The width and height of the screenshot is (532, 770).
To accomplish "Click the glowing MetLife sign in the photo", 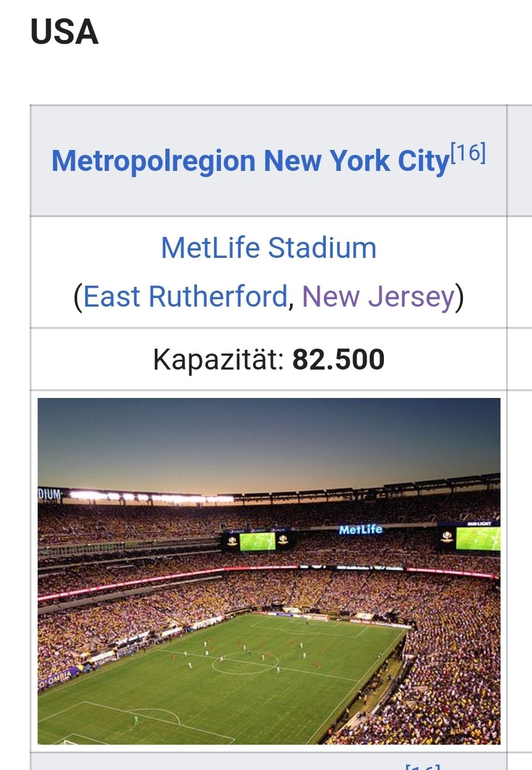I will coord(360,529).
